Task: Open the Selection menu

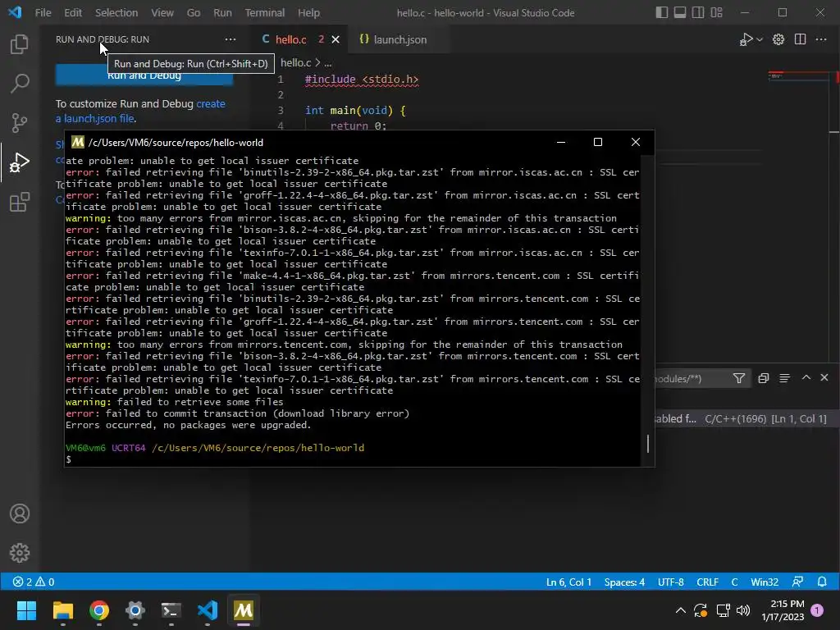Action: (x=116, y=12)
